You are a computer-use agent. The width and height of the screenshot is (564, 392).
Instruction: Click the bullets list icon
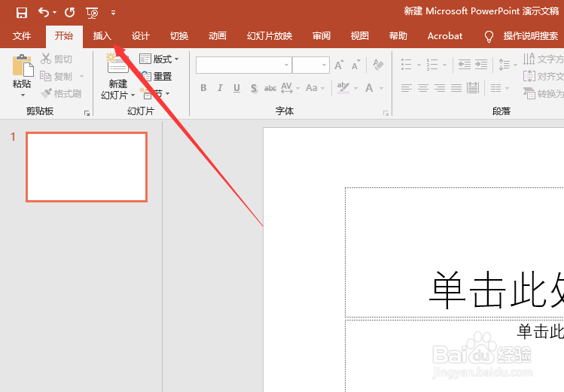407,65
